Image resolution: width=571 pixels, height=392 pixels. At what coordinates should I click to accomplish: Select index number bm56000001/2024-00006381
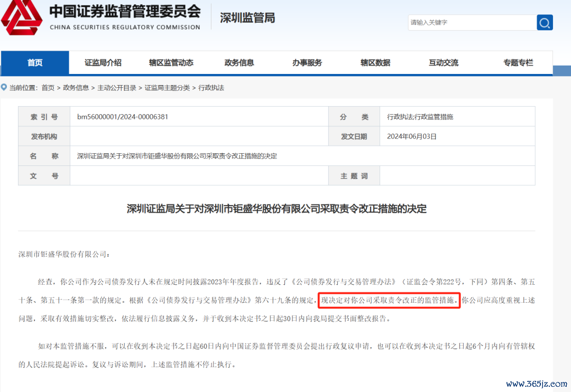[122, 117]
